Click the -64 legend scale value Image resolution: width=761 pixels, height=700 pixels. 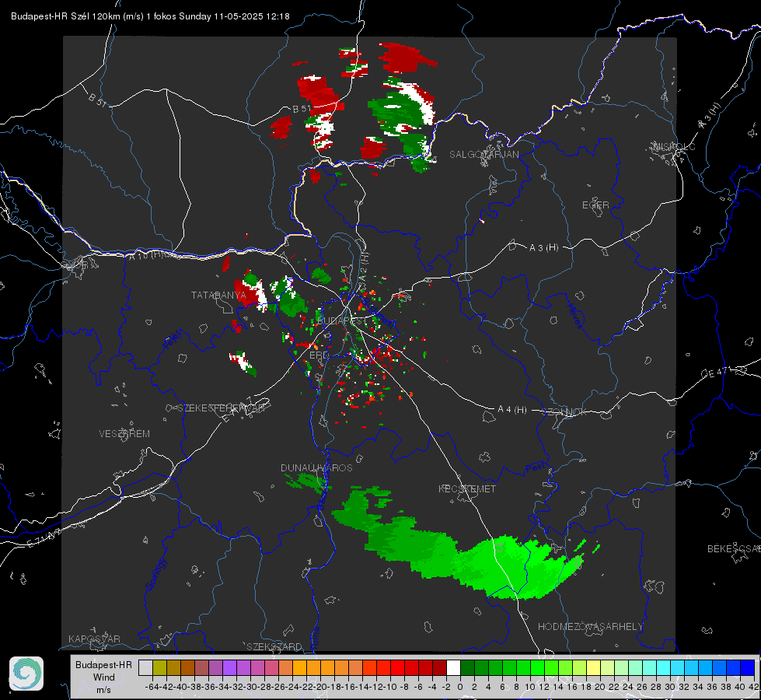[x=152, y=687]
